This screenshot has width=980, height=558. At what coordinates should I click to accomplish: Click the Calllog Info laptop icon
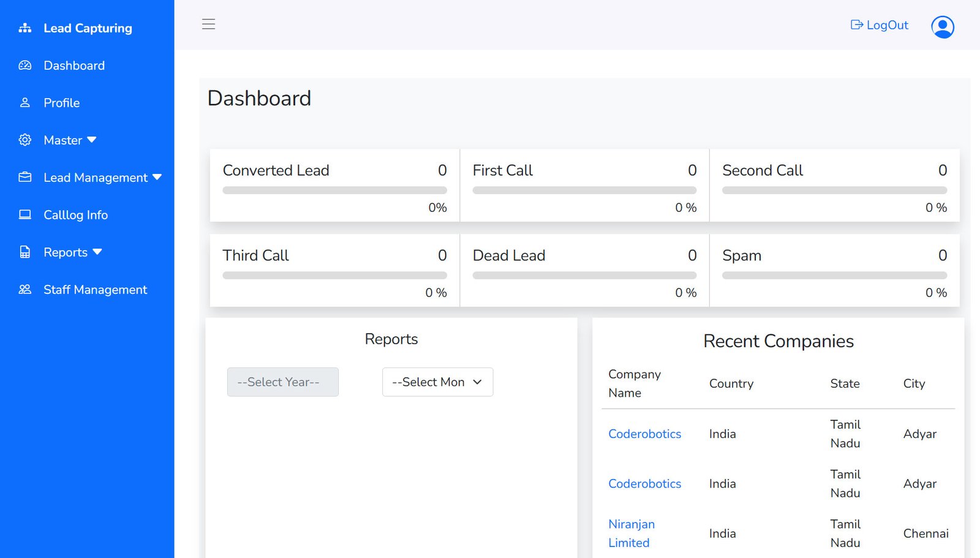click(x=25, y=215)
